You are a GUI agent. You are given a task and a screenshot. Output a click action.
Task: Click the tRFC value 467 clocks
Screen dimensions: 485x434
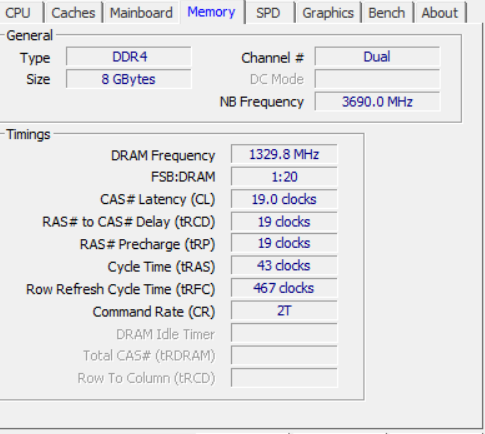284,288
